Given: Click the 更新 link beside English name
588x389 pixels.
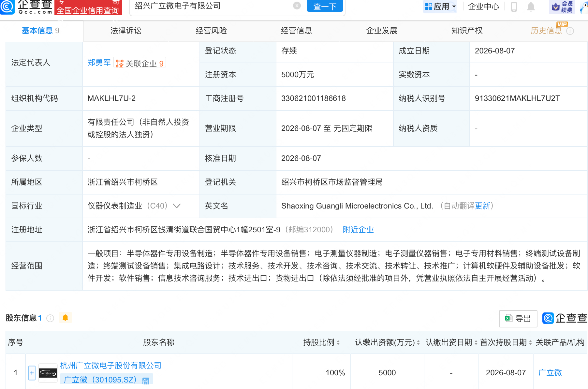Looking at the screenshot, I should coord(482,206).
